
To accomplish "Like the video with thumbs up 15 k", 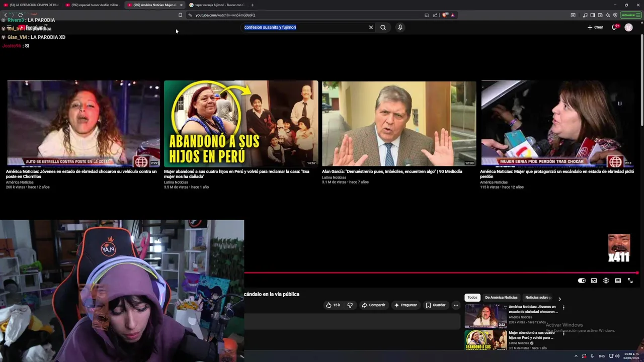I will pyautogui.click(x=333, y=305).
